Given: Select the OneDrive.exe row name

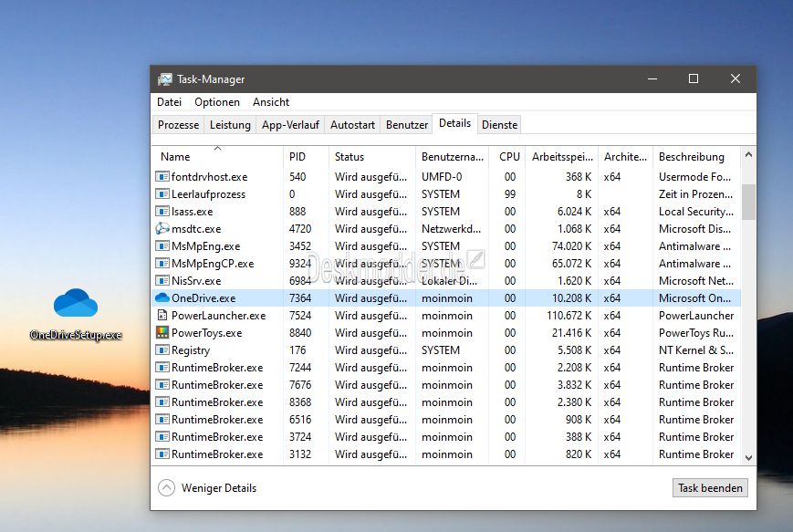Looking at the screenshot, I should point(203,298).
